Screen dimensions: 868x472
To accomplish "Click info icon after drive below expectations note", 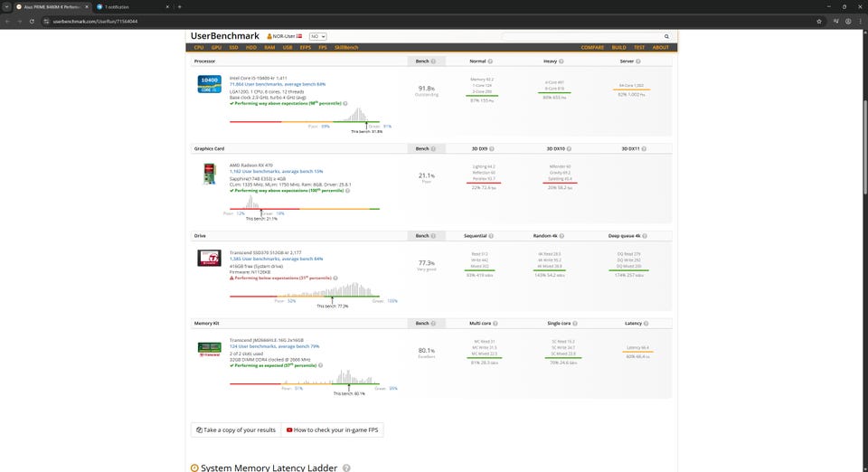I will 335,278.
